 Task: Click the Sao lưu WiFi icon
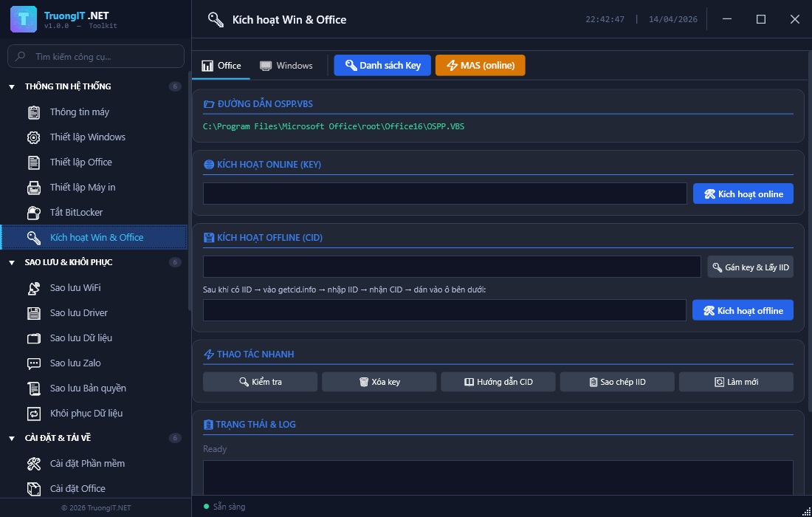click(x=34, y=288)
